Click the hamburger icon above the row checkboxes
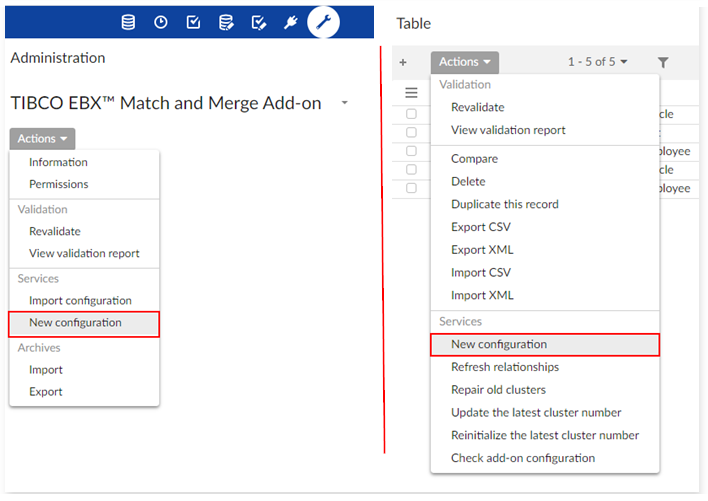Screen dimensions: 708x501 click(411, 92)
